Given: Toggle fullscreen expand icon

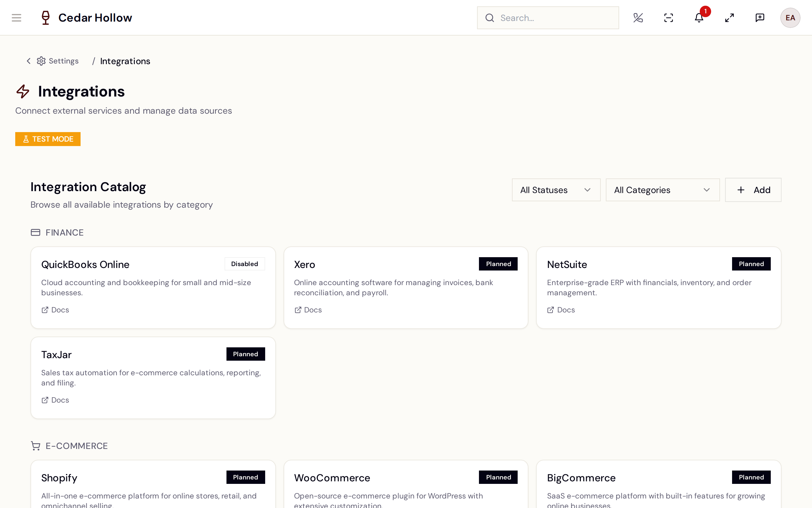Looking at the screenshot, I should coord(730,18).
